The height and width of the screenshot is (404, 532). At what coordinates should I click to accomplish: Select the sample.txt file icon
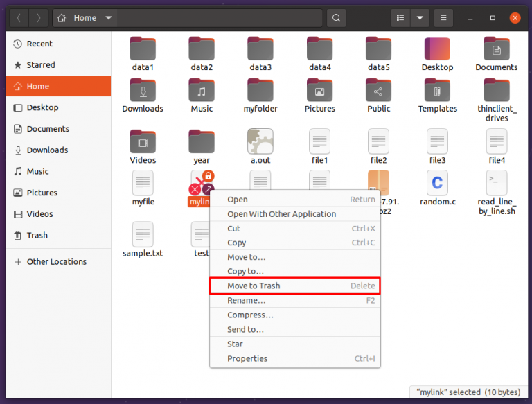tap(143, 234)
